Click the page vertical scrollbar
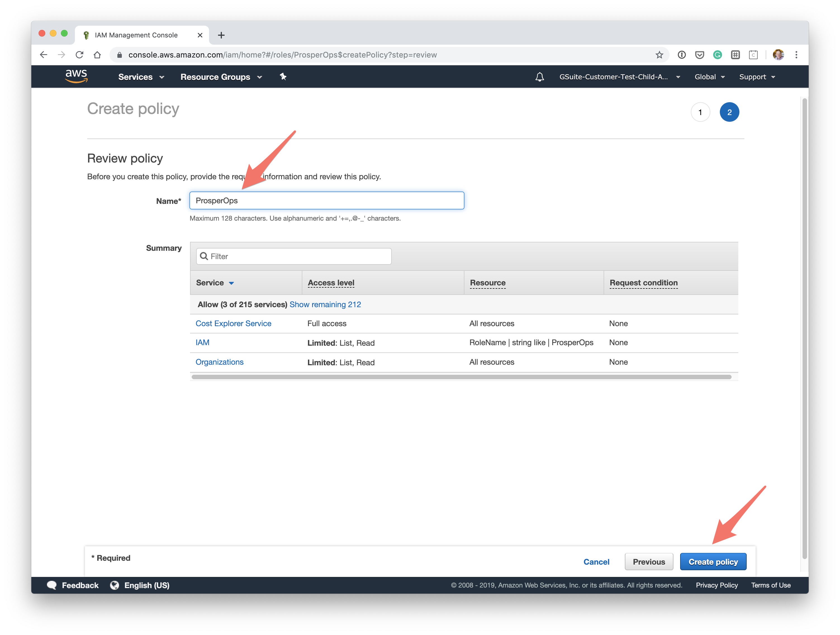 point(804,328)
